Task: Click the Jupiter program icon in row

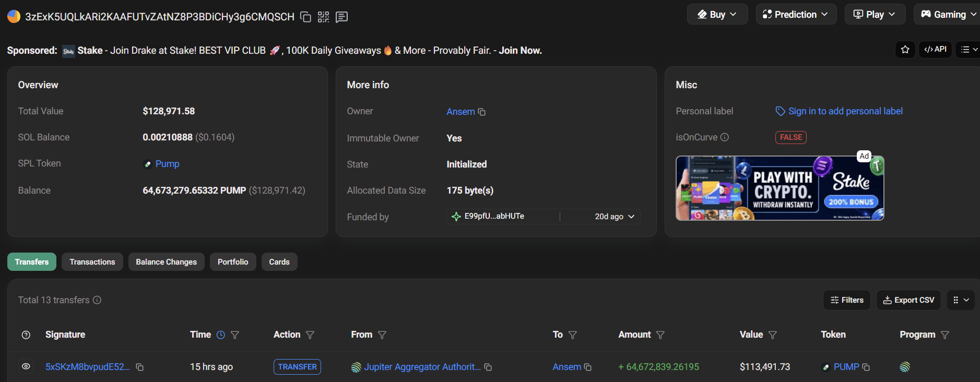Action: click(x=905, y=367)
